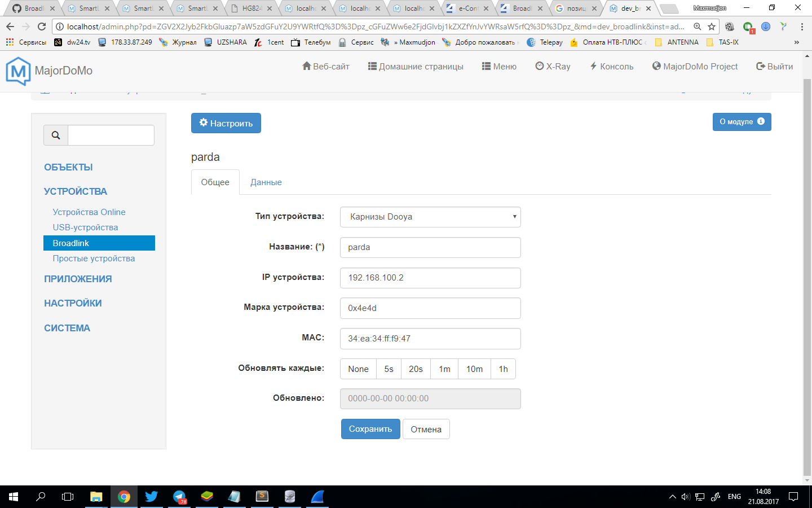
Task: Switch to the Данные tab
Action: pos(266,182)
